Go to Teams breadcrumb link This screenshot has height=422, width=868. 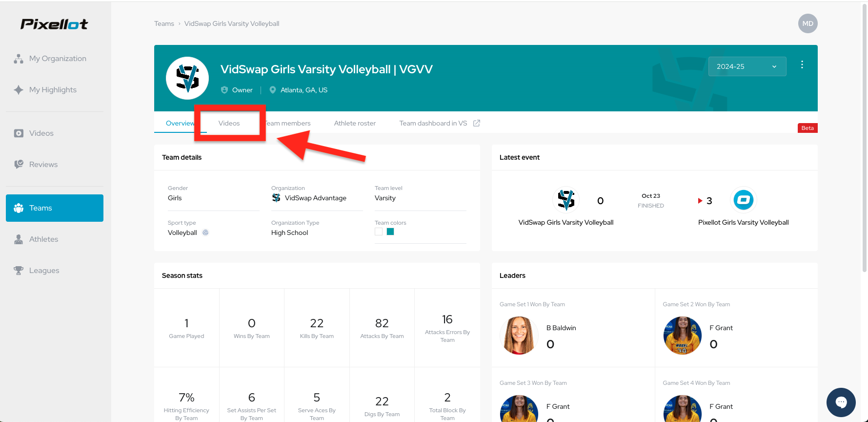164,23
